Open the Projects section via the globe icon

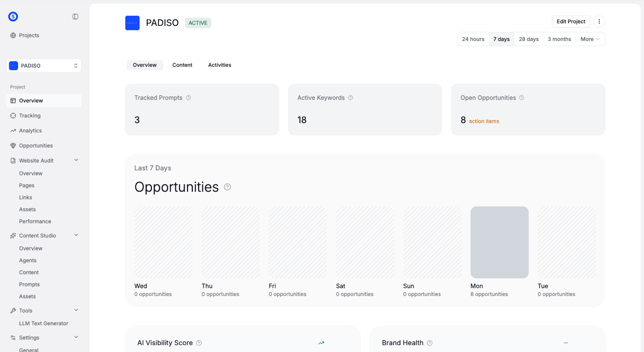pos(13,35)
